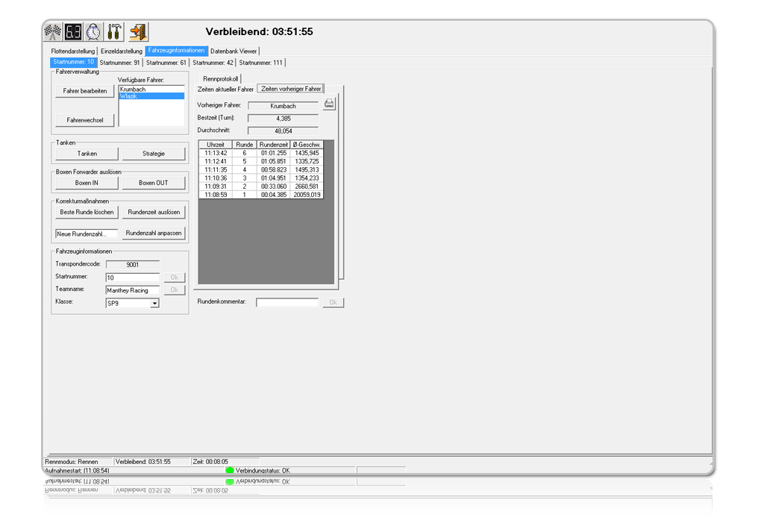The height and width of the screenshot is (532, 764).
Task: Click Beste Runde löschen button
Action: (x=87, y=213)
